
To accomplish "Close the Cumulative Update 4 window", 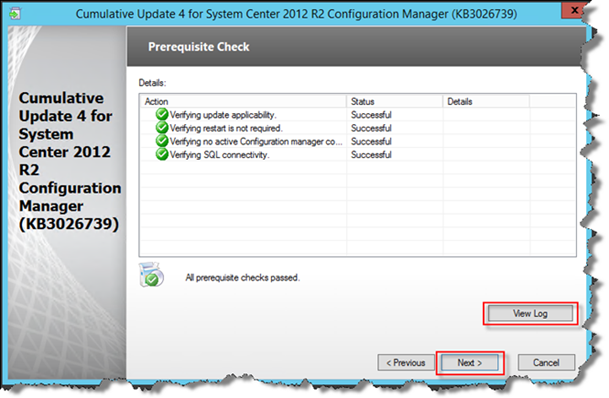I will 574,10.
